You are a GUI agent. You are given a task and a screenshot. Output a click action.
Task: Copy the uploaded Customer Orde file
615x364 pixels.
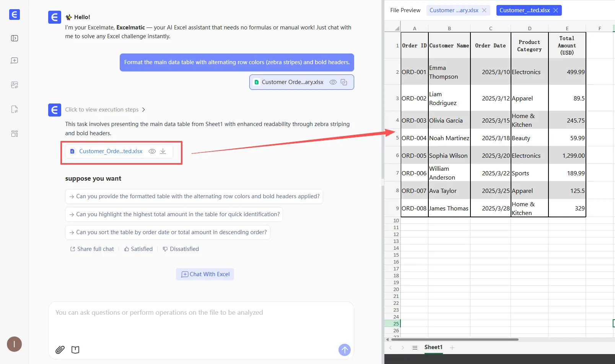(344, 82)
